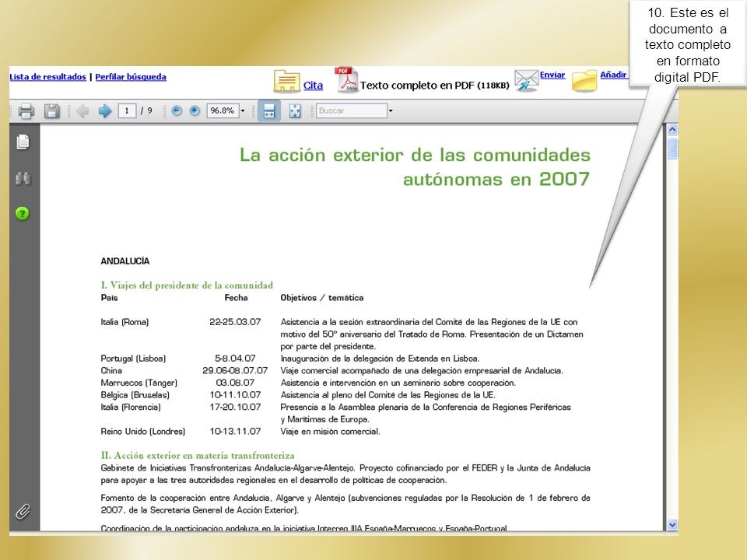Open the Lista de resultados link
This screenshot has width=747, height=560.
click(x=47, y=77)
